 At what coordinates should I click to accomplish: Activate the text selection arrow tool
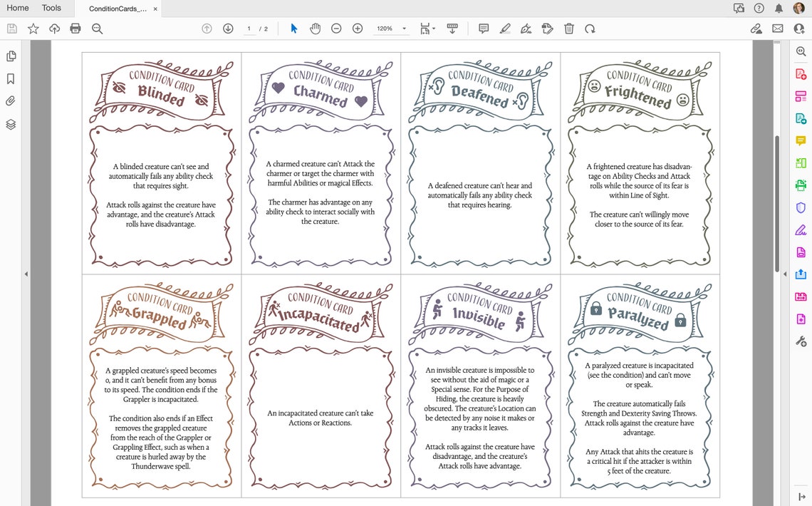coord(293,29)
